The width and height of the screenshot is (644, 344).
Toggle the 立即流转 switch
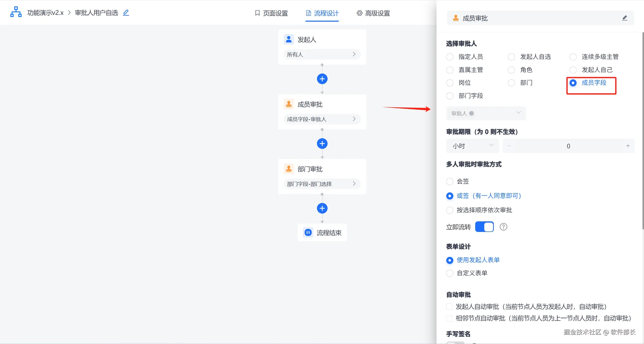coord(484,227)
